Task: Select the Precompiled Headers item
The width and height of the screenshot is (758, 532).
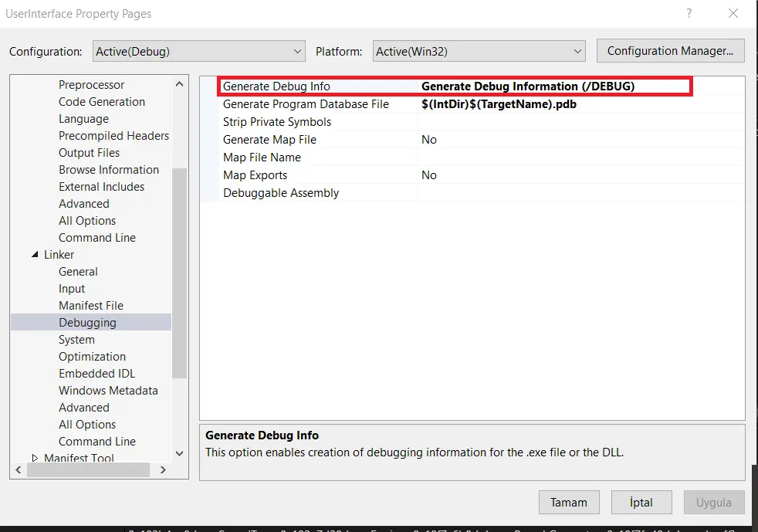Action: [x=113, y=135]
